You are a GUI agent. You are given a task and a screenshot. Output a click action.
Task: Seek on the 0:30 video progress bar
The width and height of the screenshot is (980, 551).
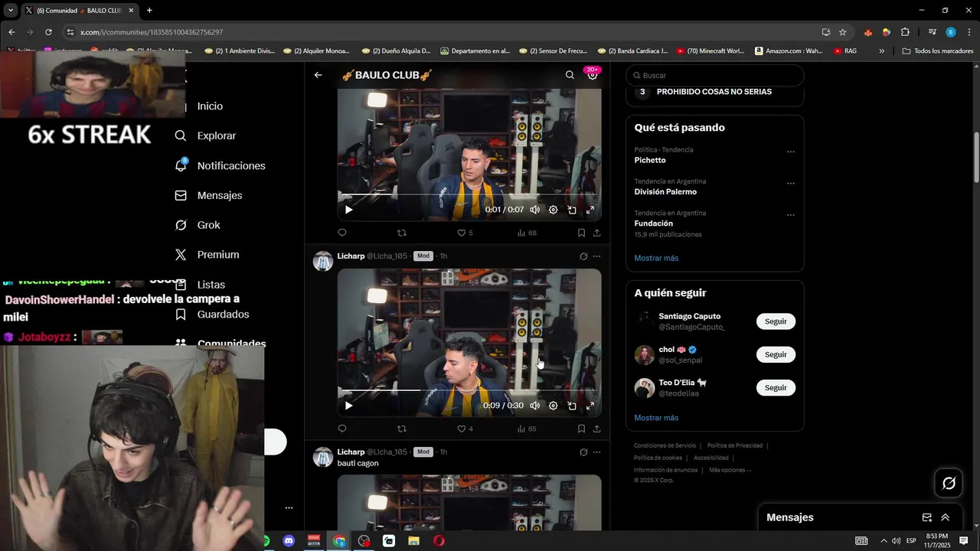469,390
